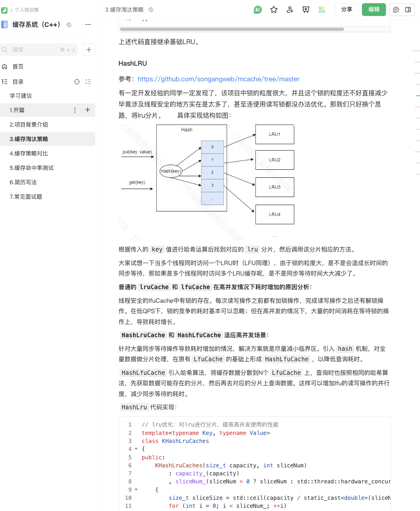Click the Yuque logo in the breadcrumb
420x511 pixels.
tap(4, 10)
